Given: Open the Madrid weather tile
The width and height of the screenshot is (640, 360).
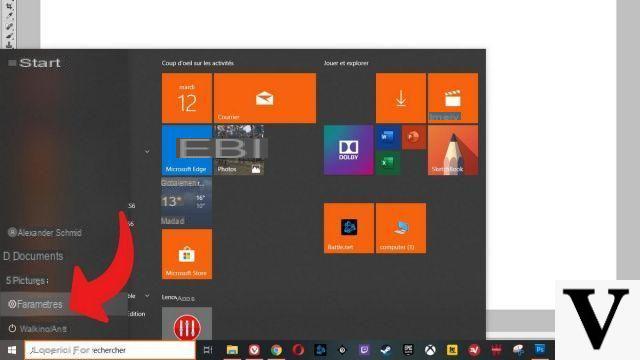Looking at the screenshot, I should [x=187, y=202].
